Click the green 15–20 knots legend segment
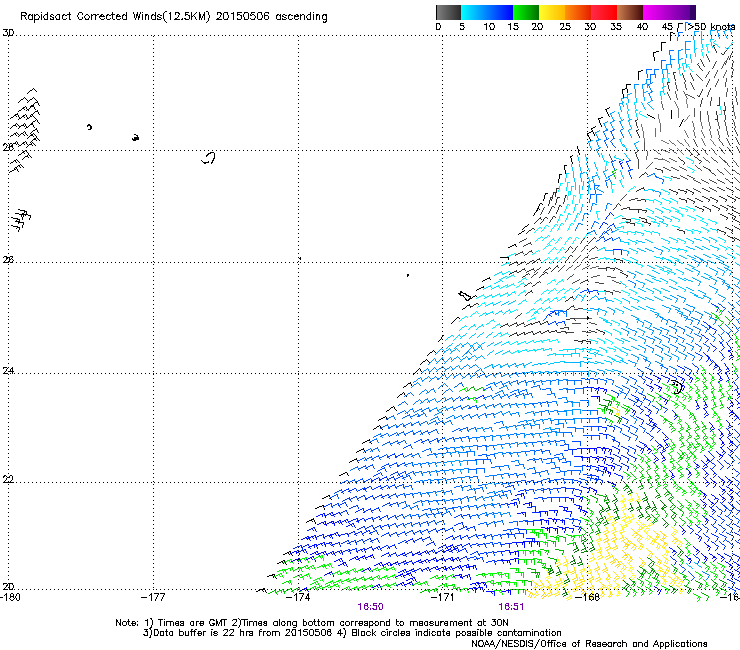740x650 pixels. [526, 12]
